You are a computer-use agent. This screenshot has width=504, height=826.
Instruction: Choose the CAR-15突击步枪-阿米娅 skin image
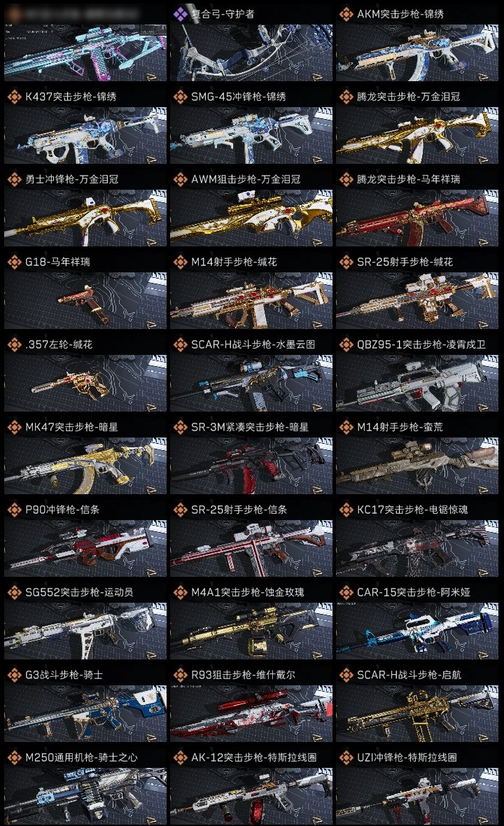pos(417,631)
